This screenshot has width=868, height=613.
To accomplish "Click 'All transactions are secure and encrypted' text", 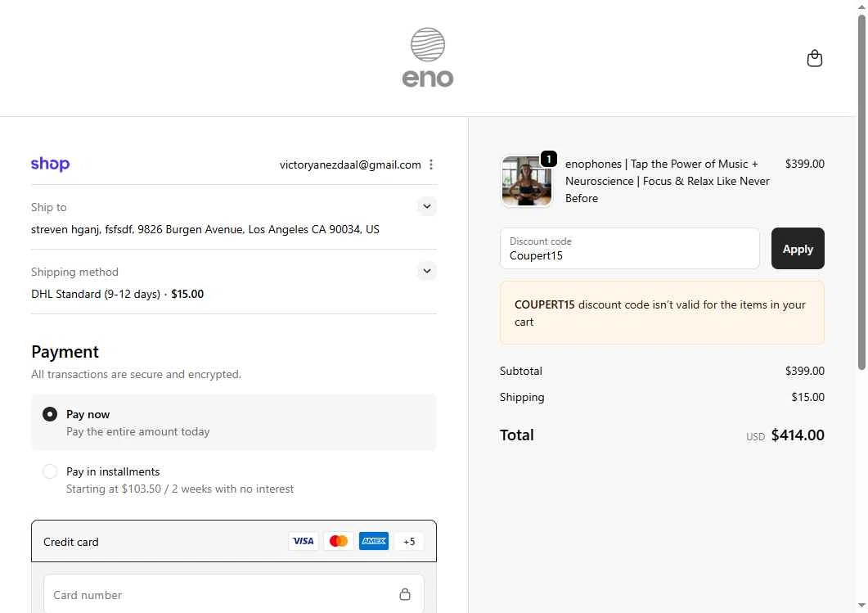I will tap(136, 374).
